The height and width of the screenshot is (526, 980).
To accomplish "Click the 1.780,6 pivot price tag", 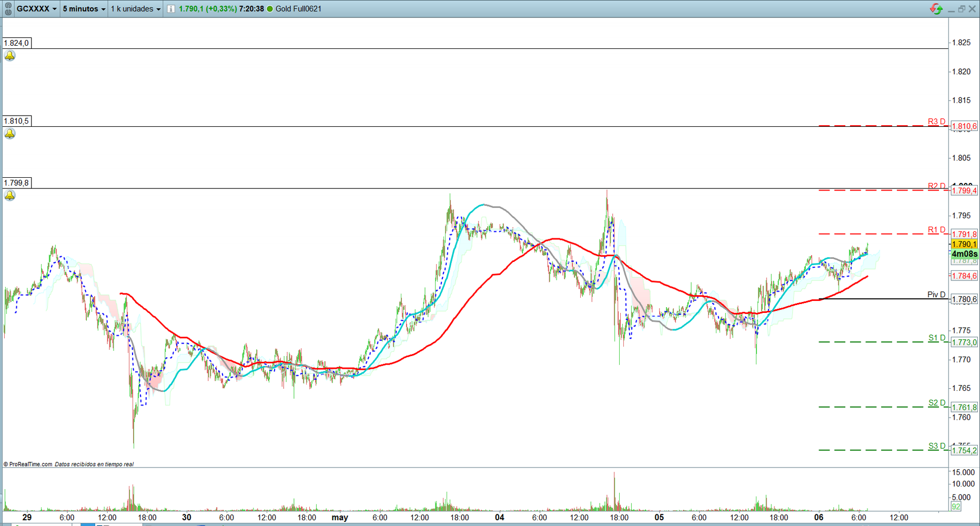I will click(964, 300).
